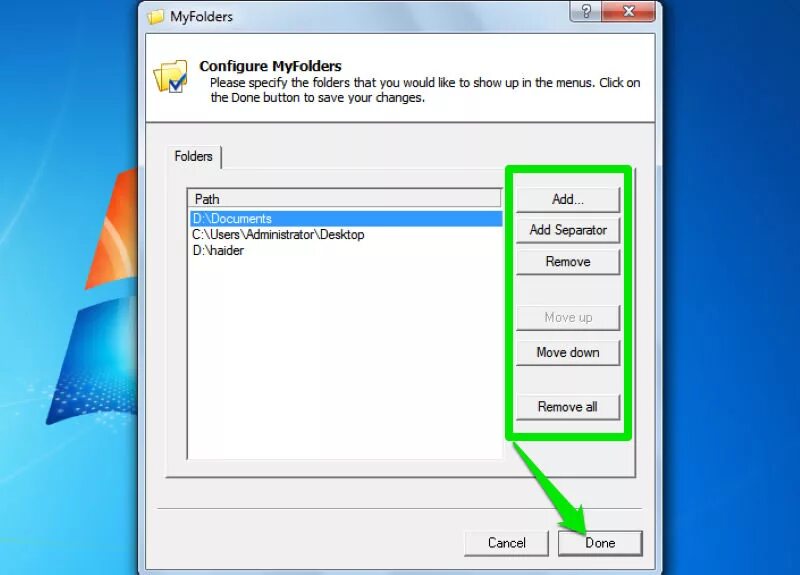Click the Path column header
The width and height of the screenshot is (800, 575).
tap(345, 198)
